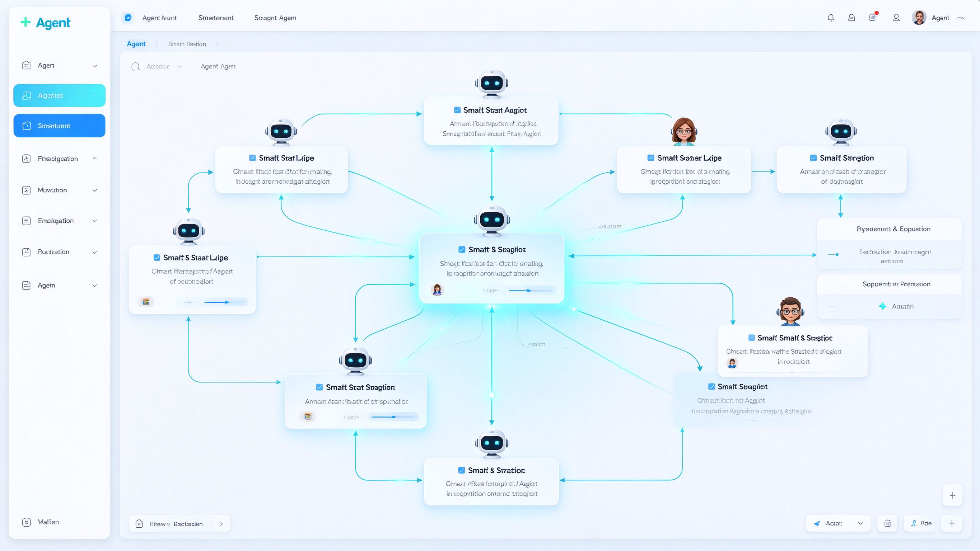
Task: Expand the Muvation sidebar chevron
Action: [x=95, y=190]
